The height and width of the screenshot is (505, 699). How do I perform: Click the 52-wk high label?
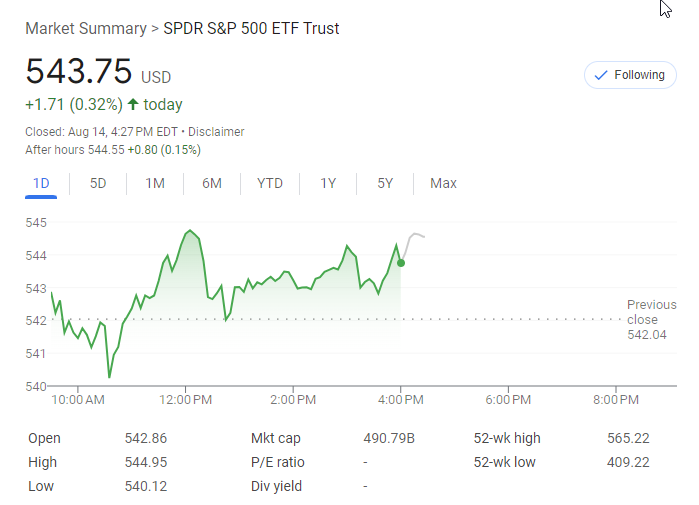click(507, 438)
